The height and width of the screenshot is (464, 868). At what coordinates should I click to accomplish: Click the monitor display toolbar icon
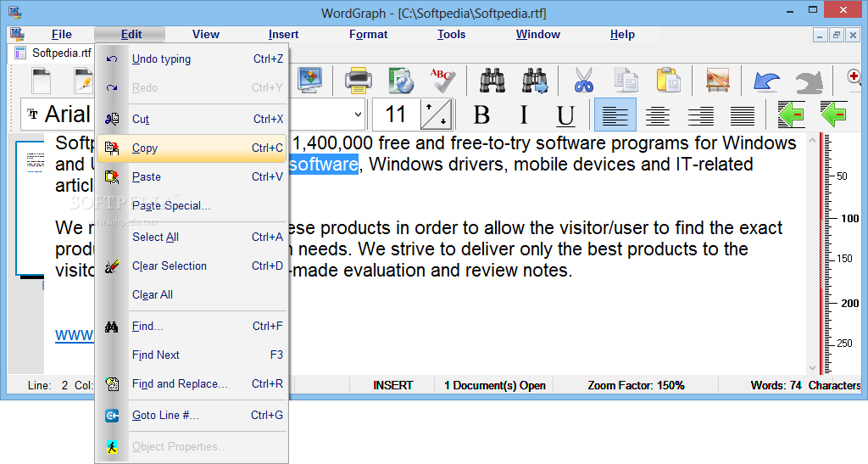310,81
